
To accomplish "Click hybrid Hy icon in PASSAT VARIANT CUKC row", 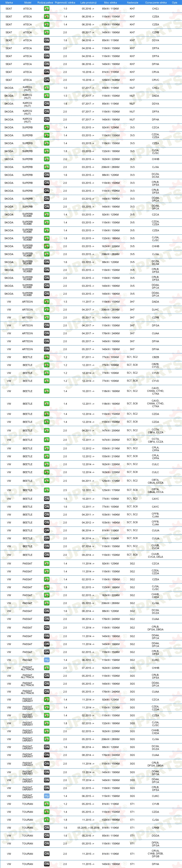I will [x=47, y=796].
